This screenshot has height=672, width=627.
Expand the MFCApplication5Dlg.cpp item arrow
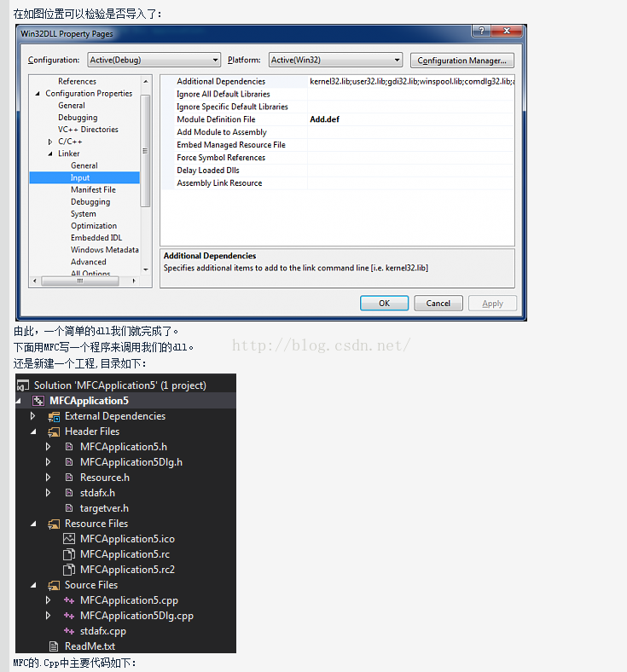[48, 616]
